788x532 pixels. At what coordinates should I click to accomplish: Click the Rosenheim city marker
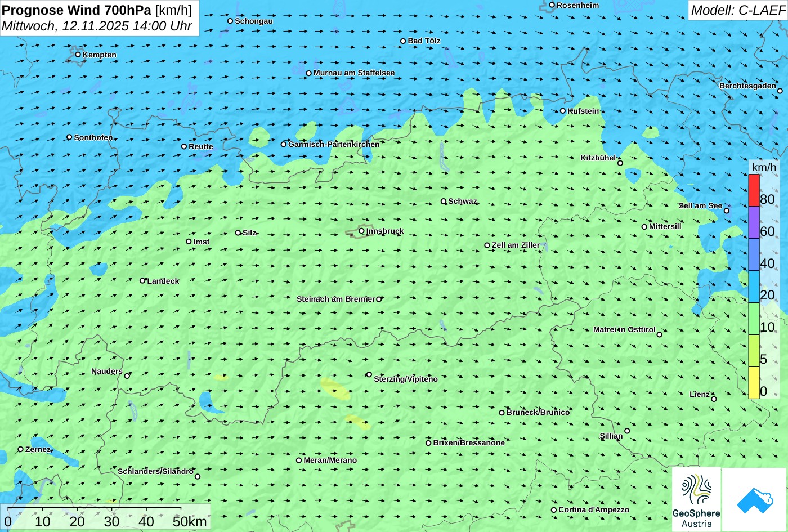point(552,5)
